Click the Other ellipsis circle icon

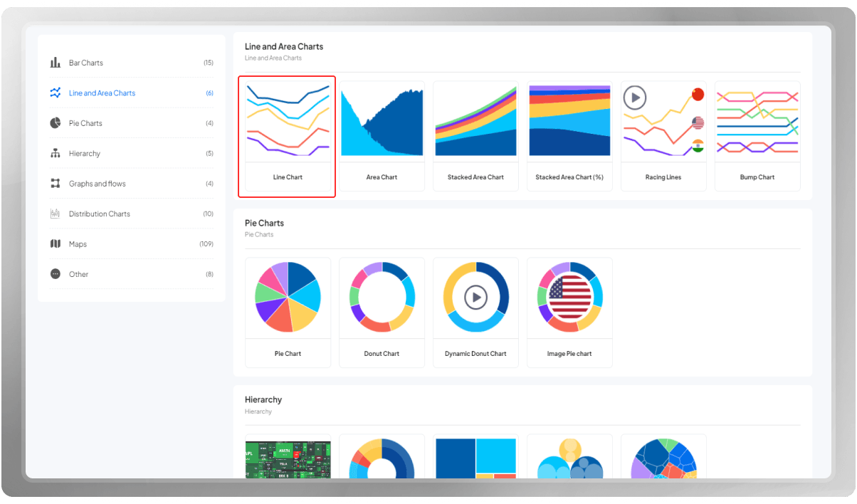point(56,274)
